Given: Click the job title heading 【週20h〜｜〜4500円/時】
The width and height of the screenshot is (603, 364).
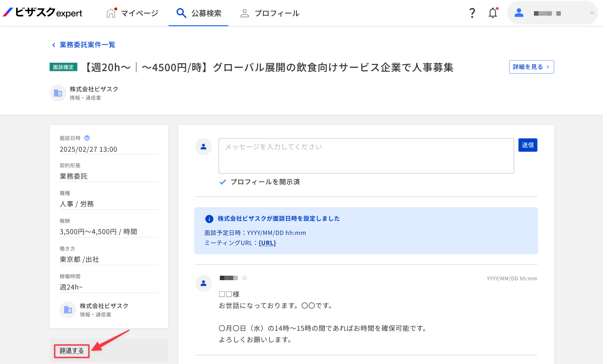Looking at the screenshot, I should [x=268, y=67].
